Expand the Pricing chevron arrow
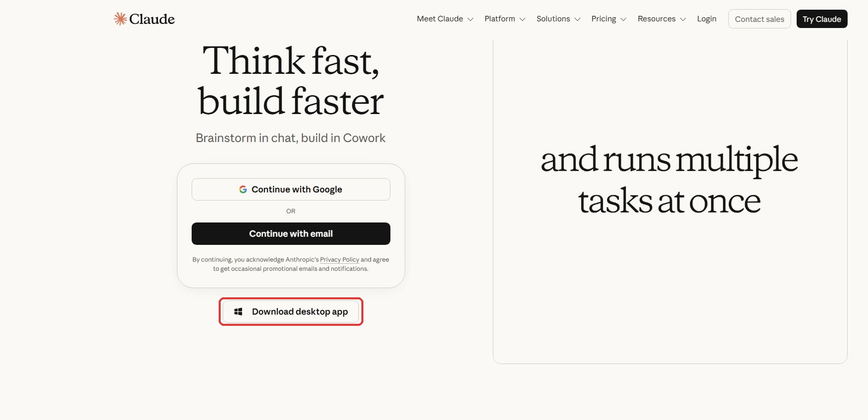868x420 pixels. click(x=623, y=19)
